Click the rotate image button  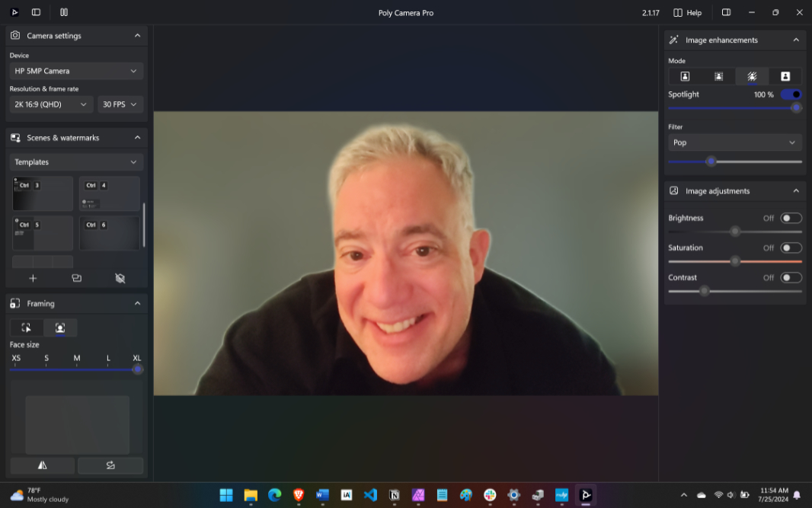click(x=110, y=465)
